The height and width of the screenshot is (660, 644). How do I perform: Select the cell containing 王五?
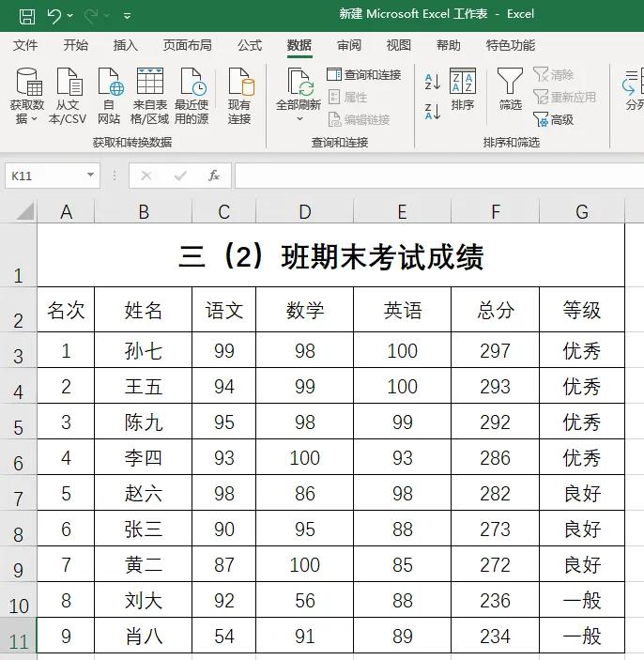(x=144, y=386)
